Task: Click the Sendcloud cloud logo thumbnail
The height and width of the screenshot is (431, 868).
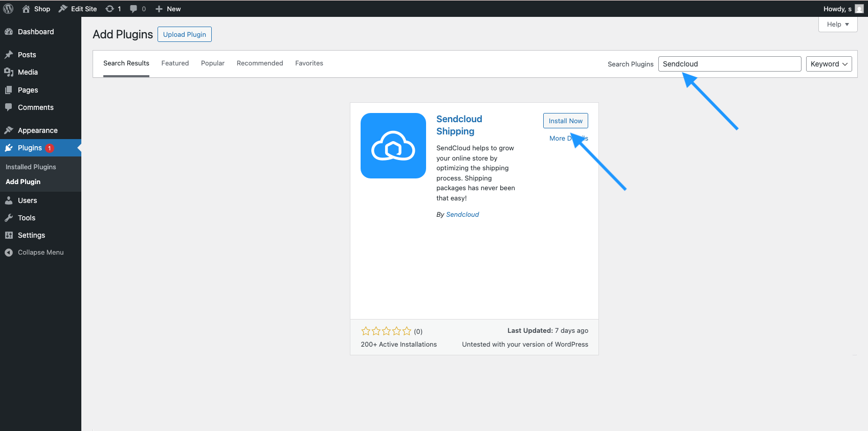Action: pyautogui.click(x=393, y=146)
